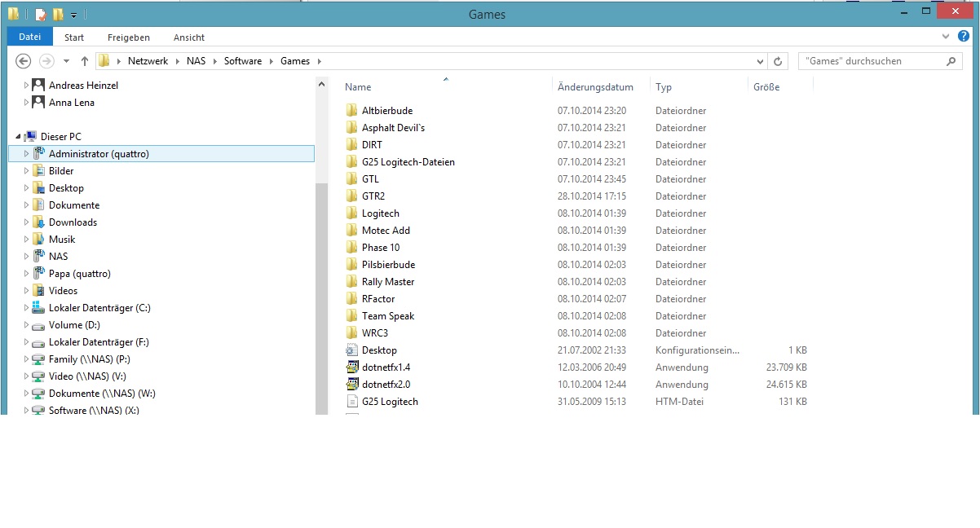Viewport: 980px width, 528px height.
Task: Select the dotnetfx1.4 application icon
Action: pyautogui.click(x=351, y=367)
